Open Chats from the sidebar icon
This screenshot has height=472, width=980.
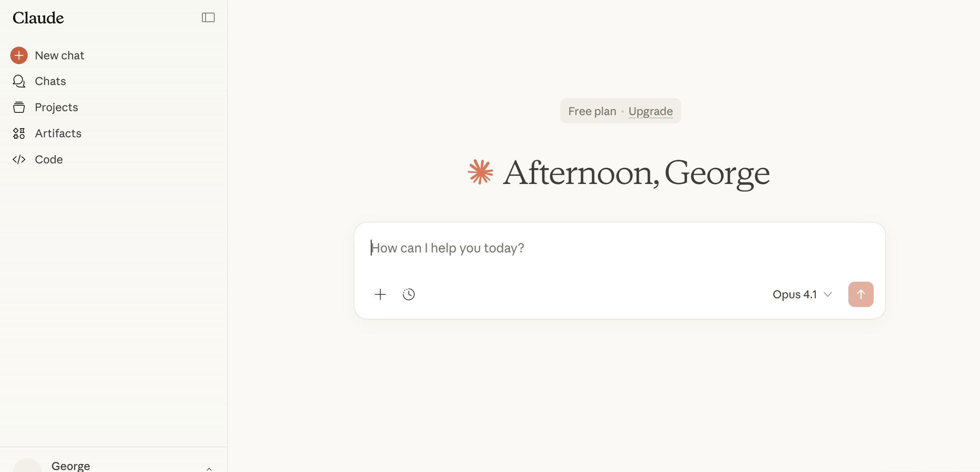(19, 81)
